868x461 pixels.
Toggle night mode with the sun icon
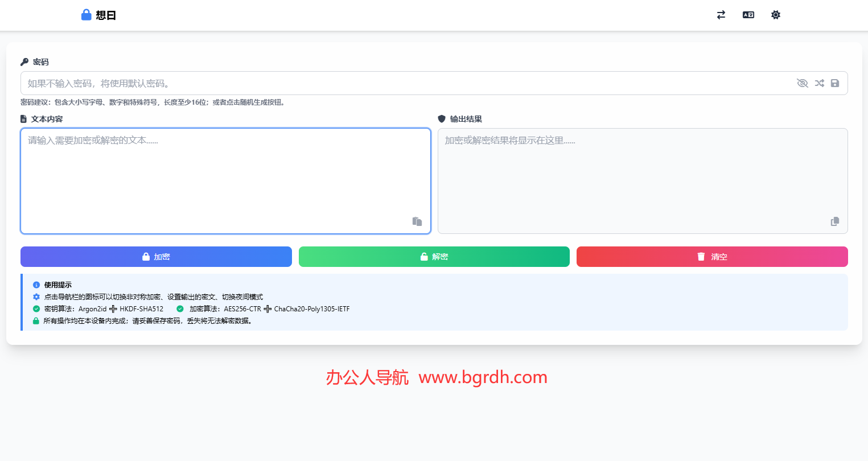pyautogui.click(x=776, y=15)
